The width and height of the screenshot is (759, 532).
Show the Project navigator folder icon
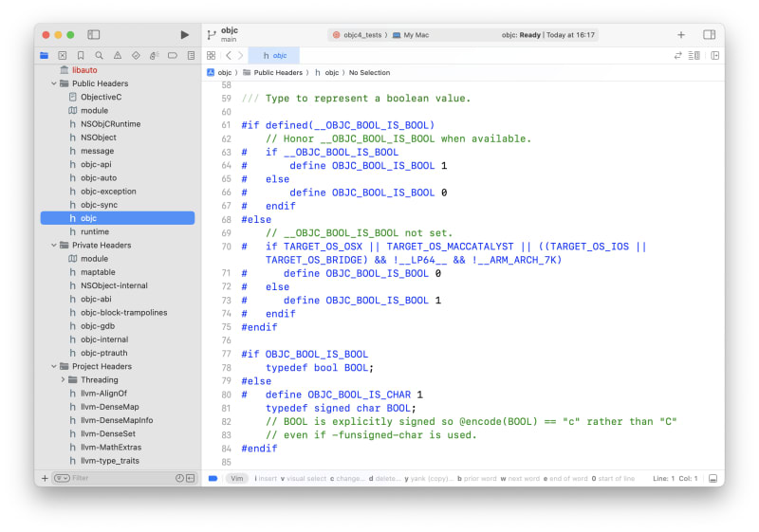(x=44, y=56)
